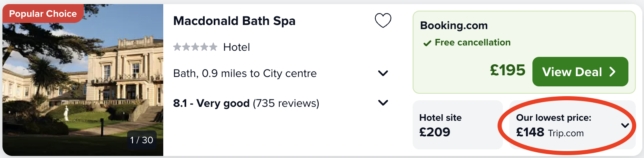Click the Free cancellation label

(473, 43)
